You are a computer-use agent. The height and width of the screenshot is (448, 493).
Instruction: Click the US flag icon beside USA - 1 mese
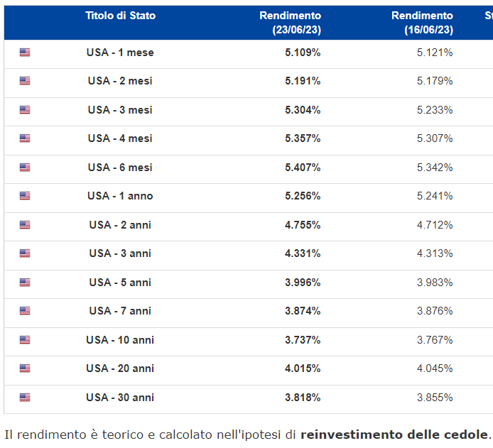(x=25, y=53)
